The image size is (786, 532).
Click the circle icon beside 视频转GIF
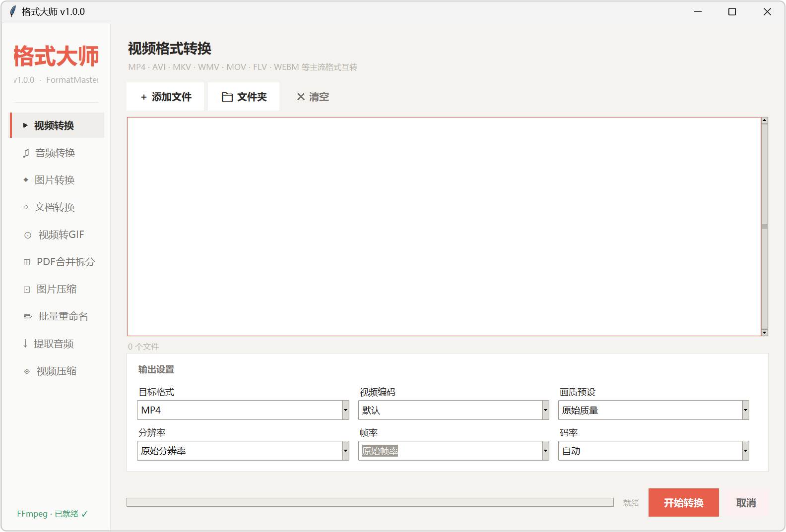[x=28, y=235]
